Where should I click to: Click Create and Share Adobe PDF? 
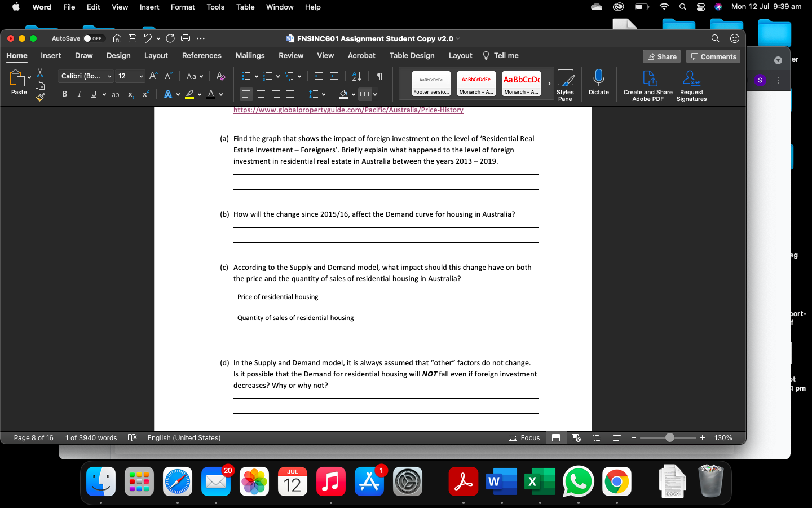click(x=647, y=84)
